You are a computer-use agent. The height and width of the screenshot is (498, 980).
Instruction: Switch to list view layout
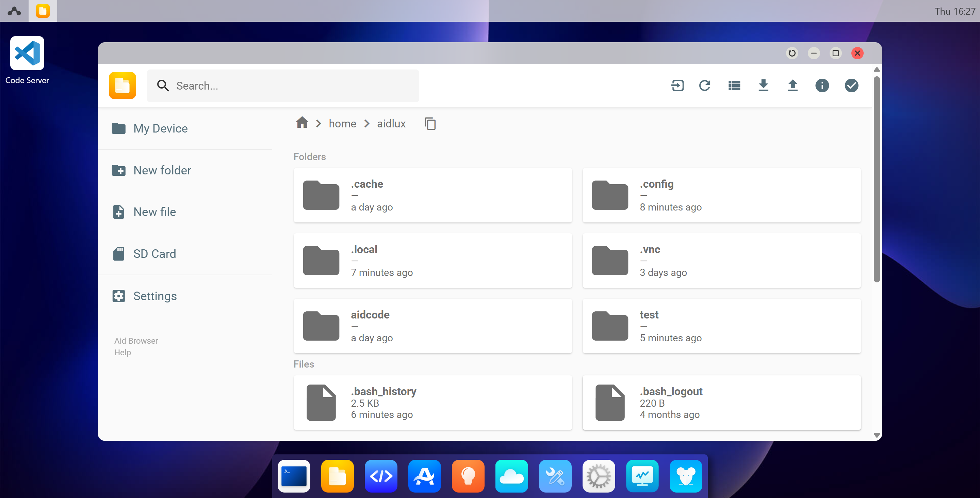[x=734, y=85]
